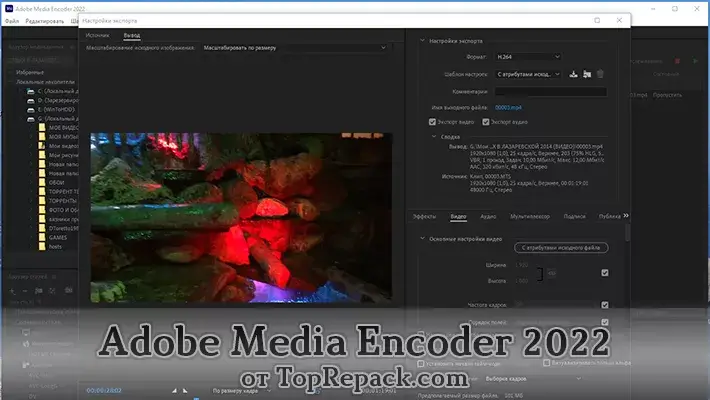
Task: Open the Шаблон настроек preset dropdown
Action: 528,74
